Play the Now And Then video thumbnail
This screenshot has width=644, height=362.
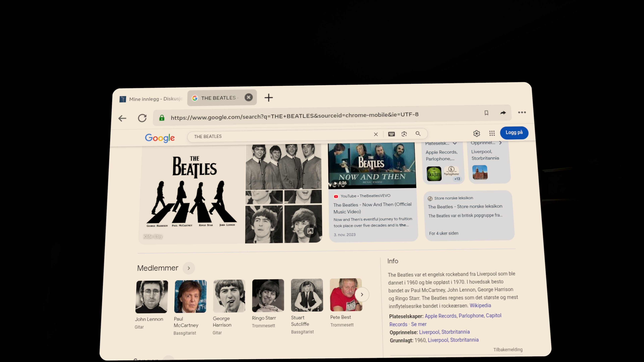[x=372, y=165]
